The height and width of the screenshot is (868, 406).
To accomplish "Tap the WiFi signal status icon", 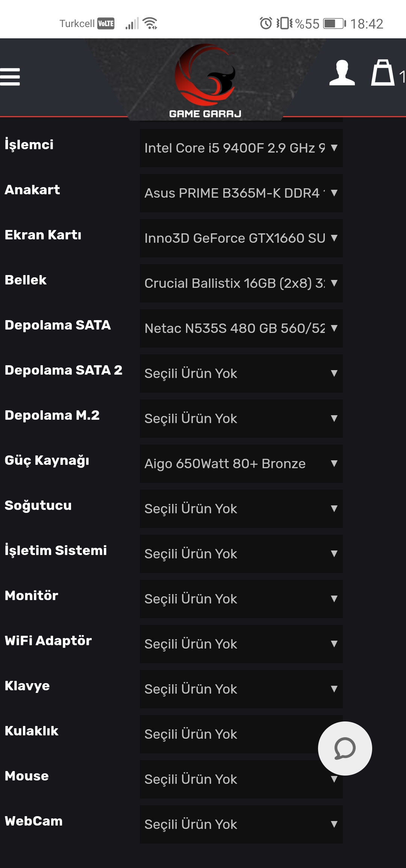I will tap(150, 23).
